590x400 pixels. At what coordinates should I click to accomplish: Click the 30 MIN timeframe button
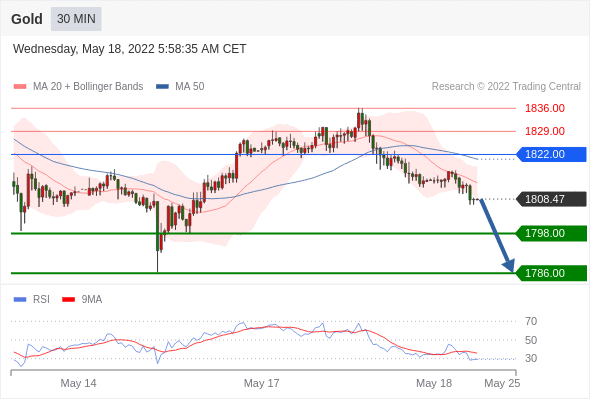pyautogui.click(x=76, y=19)
